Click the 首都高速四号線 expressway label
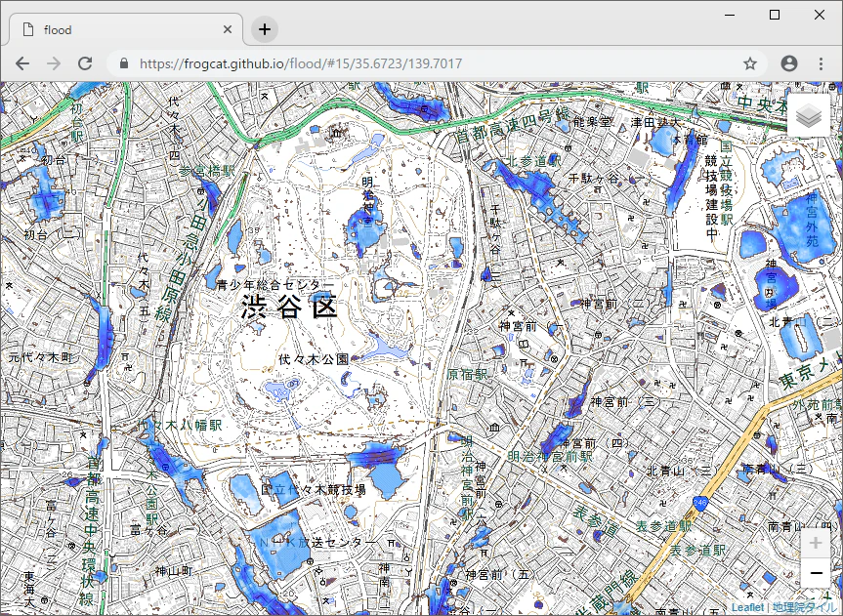 (x=513, y=125)
